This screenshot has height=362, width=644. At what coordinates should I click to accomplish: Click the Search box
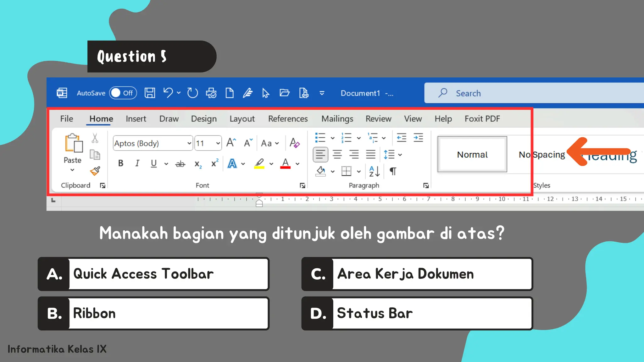pyautogui.click(x=534, y=93)
